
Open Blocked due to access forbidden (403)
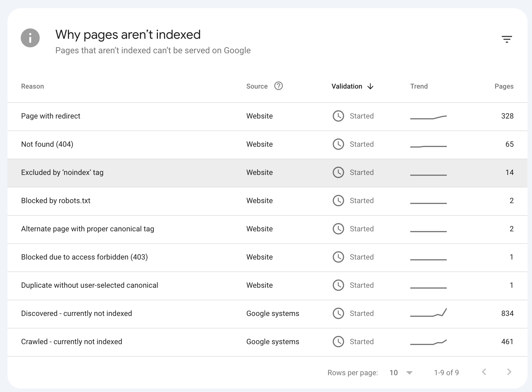[x=84, y=257]
